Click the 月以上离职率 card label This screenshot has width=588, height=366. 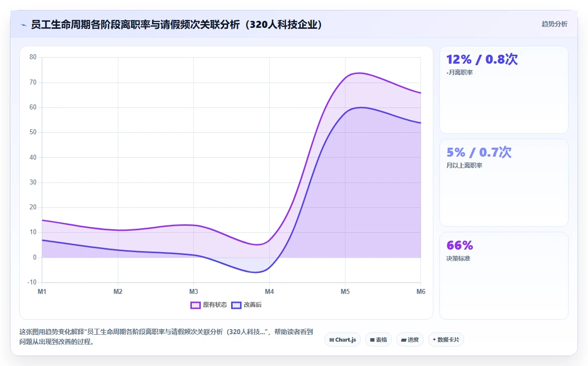464,166
